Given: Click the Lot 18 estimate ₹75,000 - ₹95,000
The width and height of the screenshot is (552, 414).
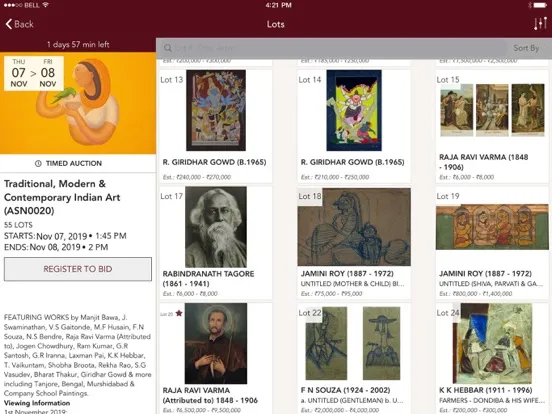Looking at the screenshot, I should click(331, 294).
